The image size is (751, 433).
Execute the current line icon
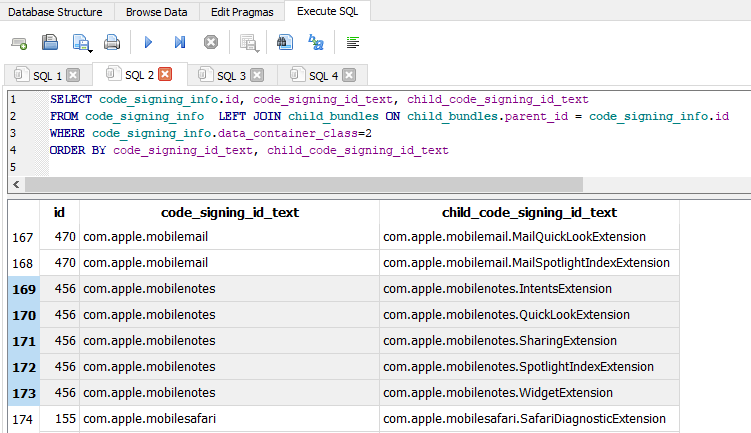(x=180, y=43)
